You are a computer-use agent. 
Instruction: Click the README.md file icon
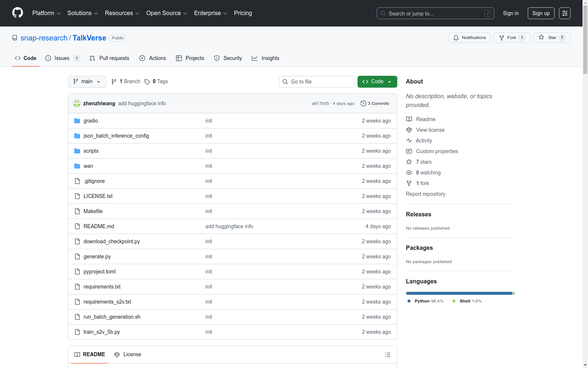(77, 226)
